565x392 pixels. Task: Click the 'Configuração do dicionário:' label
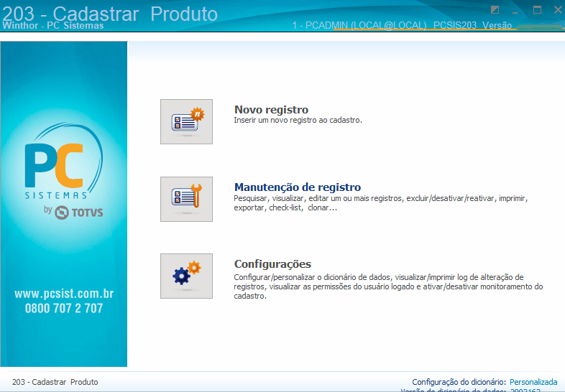(x=459, y=382)
